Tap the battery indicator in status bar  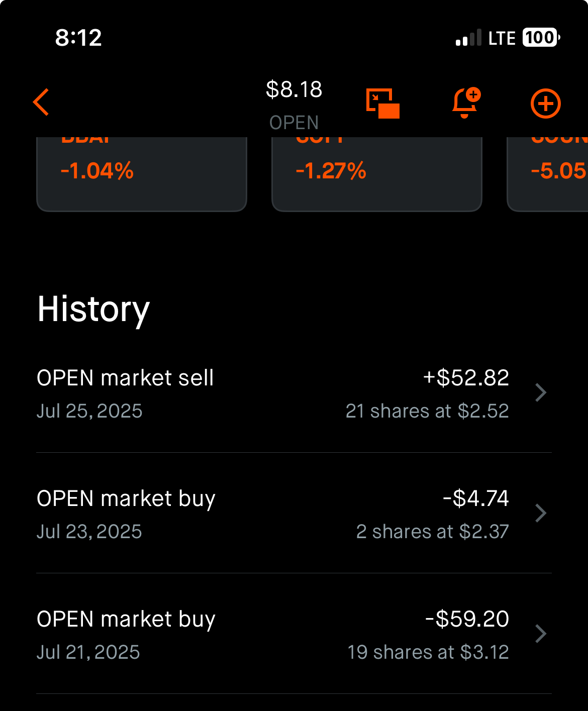click(541, 38)
